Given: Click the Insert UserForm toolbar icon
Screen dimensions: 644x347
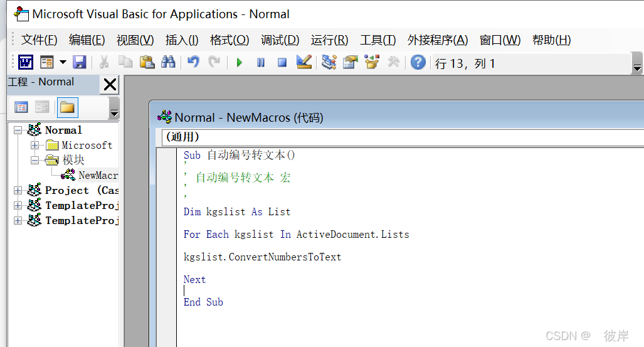Looking at the screenshot, I should tap(47, 63).
